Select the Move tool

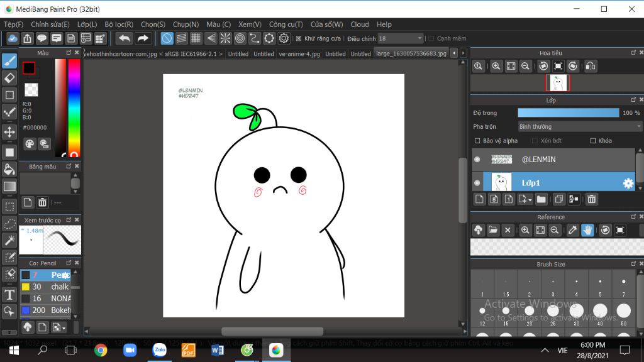tap(9, 132)
